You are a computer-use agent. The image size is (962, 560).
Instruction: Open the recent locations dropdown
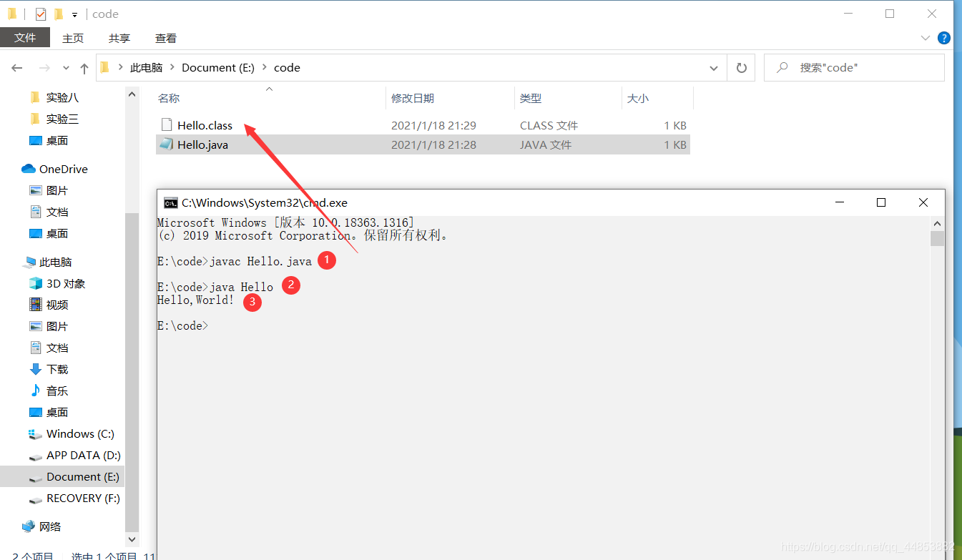tap(66, 68)
